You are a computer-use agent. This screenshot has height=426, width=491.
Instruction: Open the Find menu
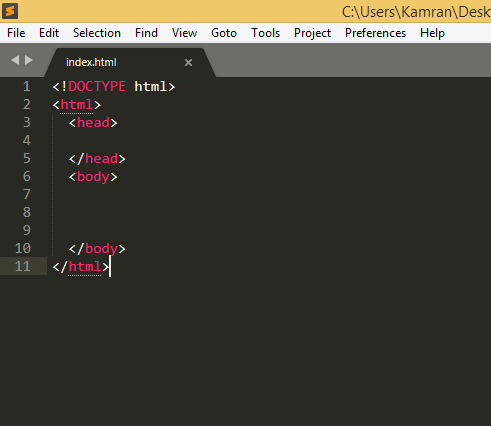click(x=146, y=33)
